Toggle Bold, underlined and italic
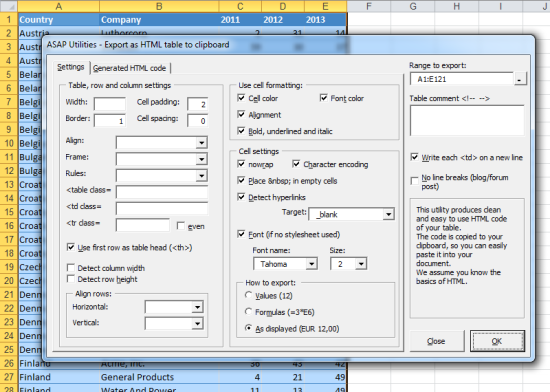This screenshot has width=550, height=392. [241, 131]
